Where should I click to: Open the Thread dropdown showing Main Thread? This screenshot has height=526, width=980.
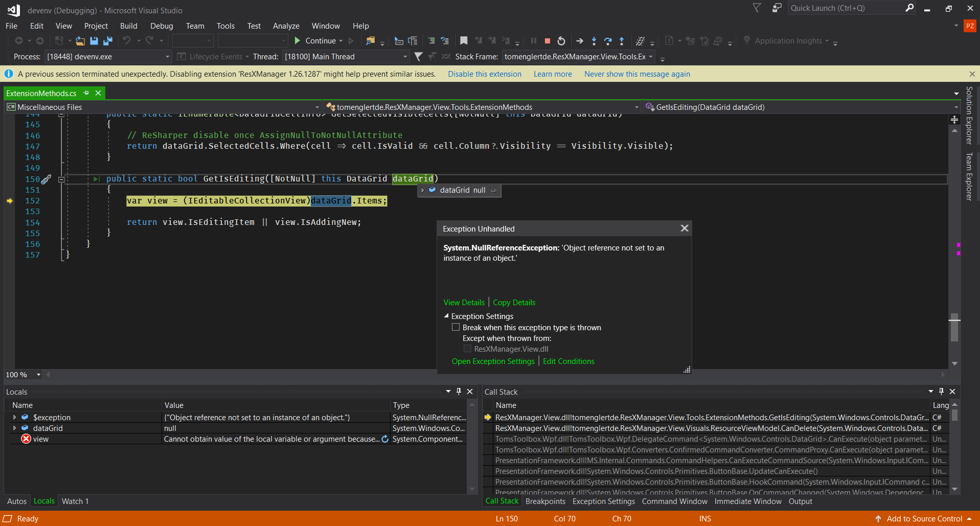403,57
